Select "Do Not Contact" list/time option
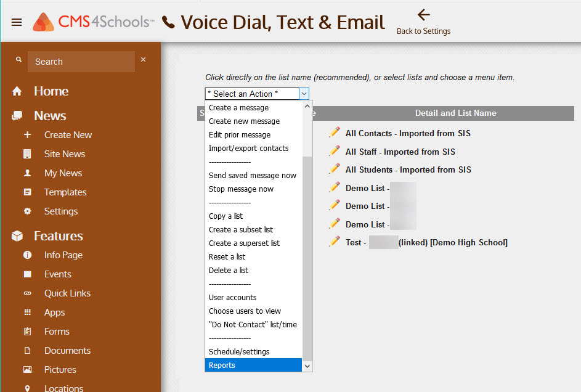581x392 pixels. click(253, 325)
